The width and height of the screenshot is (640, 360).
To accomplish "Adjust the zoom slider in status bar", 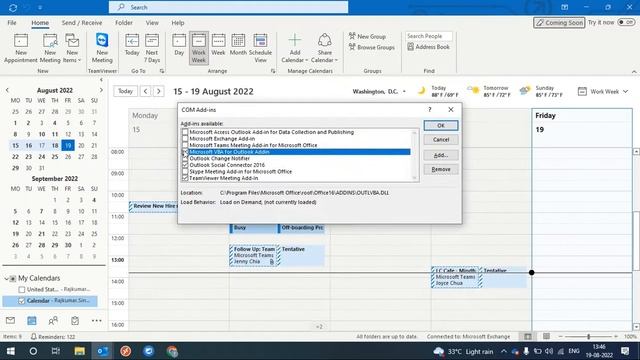I will point(588,337).
